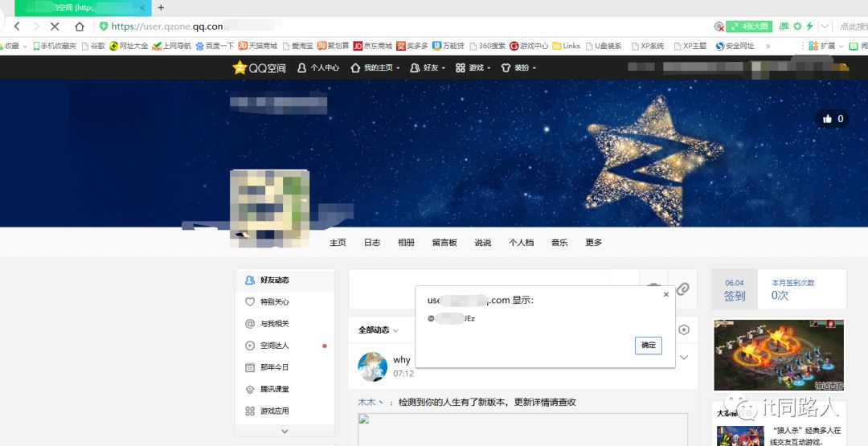Switch to the 留言板 tab
The height and width of the screenshot is (446, 868).
pyautogui.click(x=444, y=243)
